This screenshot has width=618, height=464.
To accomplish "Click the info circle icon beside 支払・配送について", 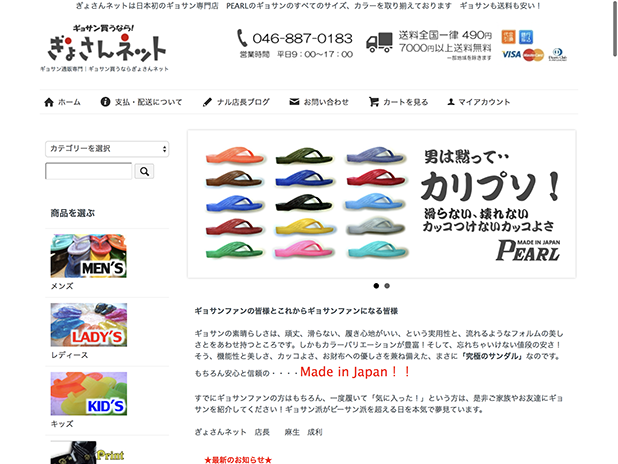I will 105,102.
